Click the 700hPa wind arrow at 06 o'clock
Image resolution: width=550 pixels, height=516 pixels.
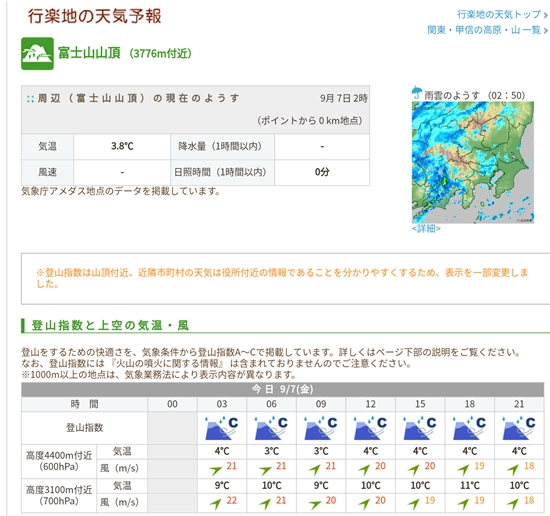coord(265,504)
